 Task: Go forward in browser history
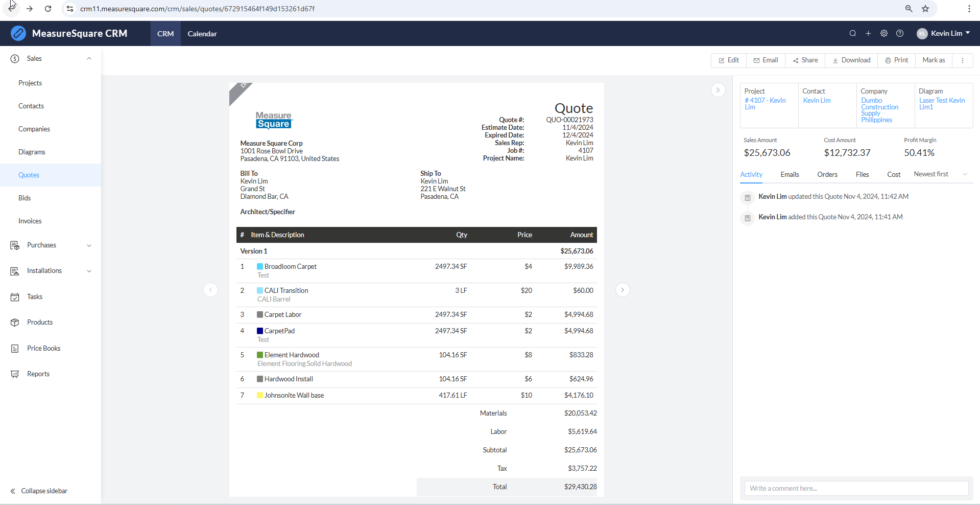pyautogui.click(x=30, y=9)
